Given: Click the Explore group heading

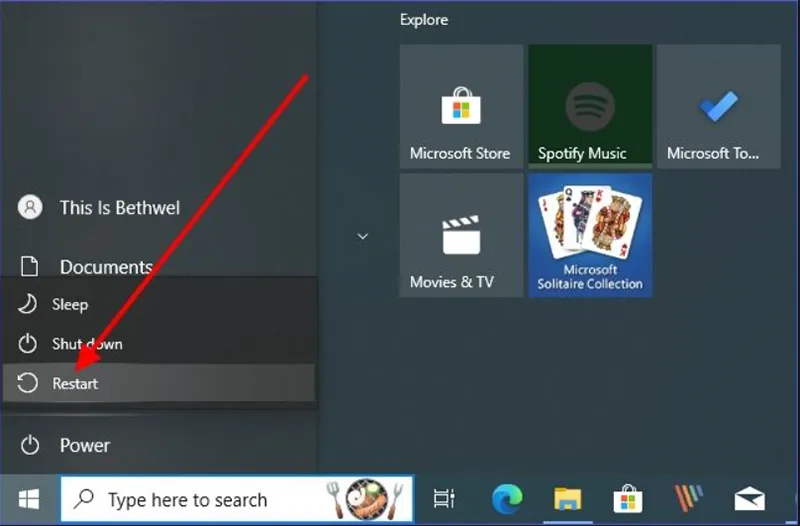Looking at the screenshot, I should pyautogui.click(x=424, y=20).
